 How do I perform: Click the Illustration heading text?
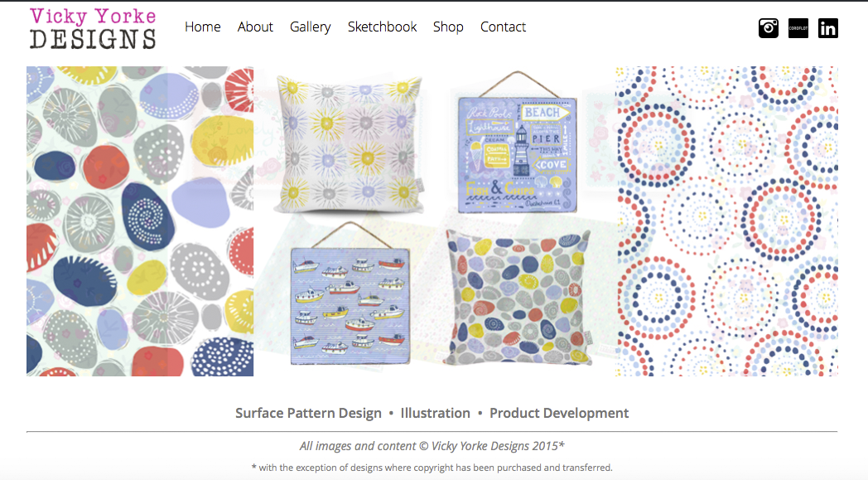(435, 413)
